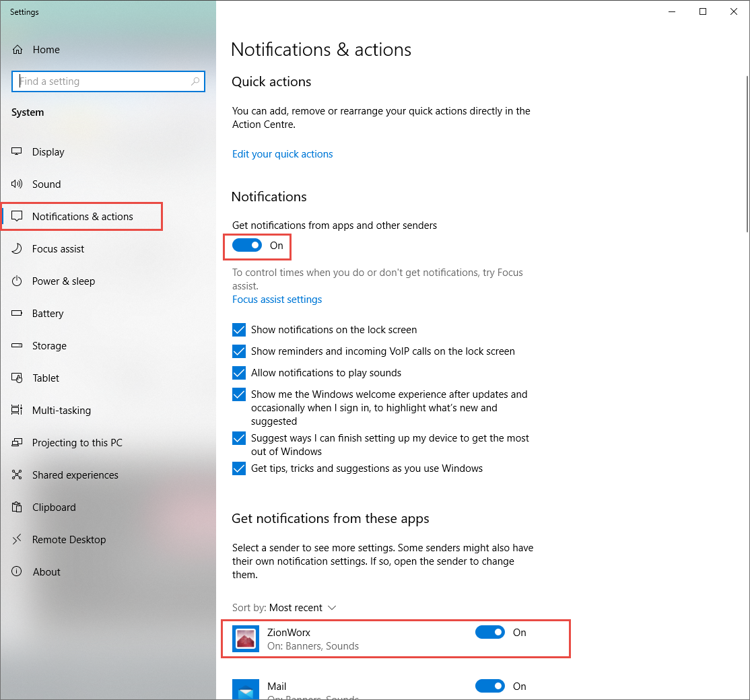This screenshot has height=700, width=750.
Task: Click the Clipboard icon in sidebar
Action: [17, 507]
